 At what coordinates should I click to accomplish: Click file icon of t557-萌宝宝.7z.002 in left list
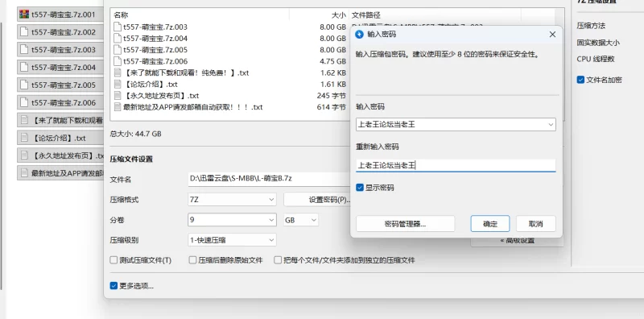point(24,32)
